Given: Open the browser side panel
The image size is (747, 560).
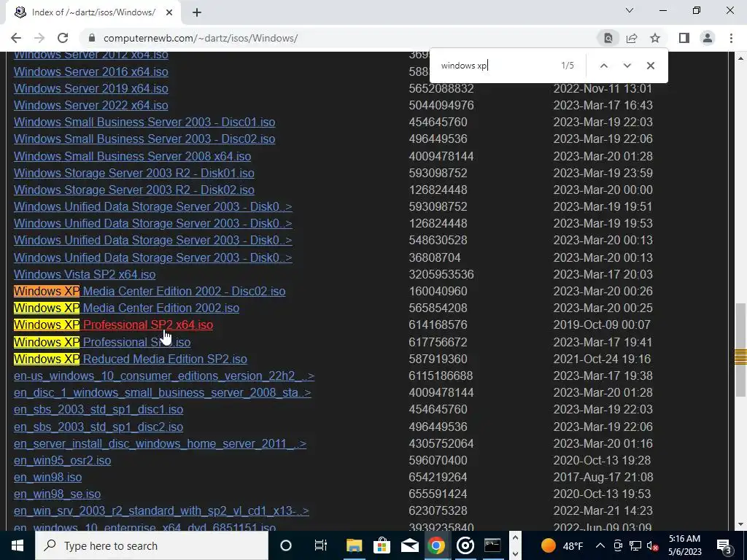Looking at the screenshot, I should 684,38.
